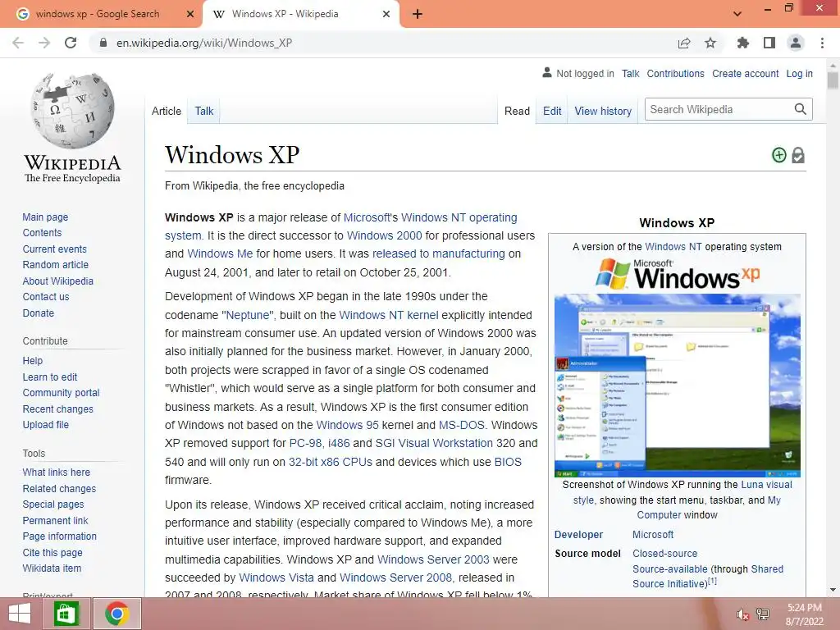Toggle the Chrome side panel icon
The image size is (840, 630).
click(769, 43)
